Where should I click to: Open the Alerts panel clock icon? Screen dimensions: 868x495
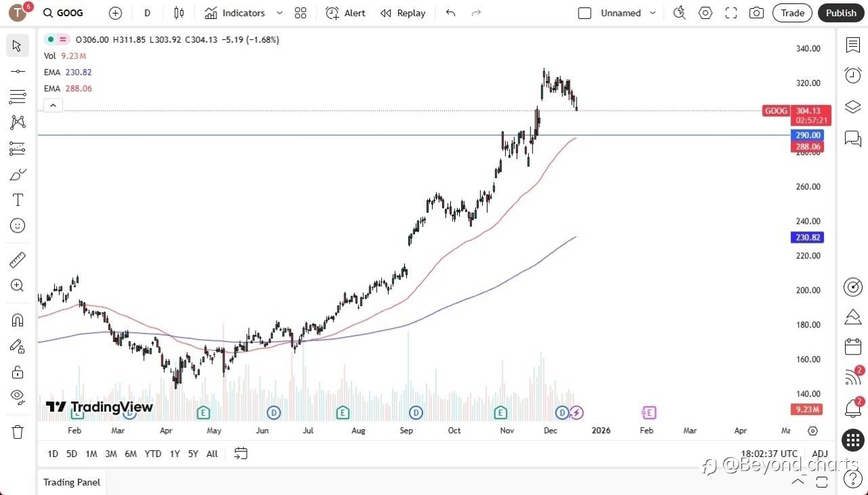(852, 75)
